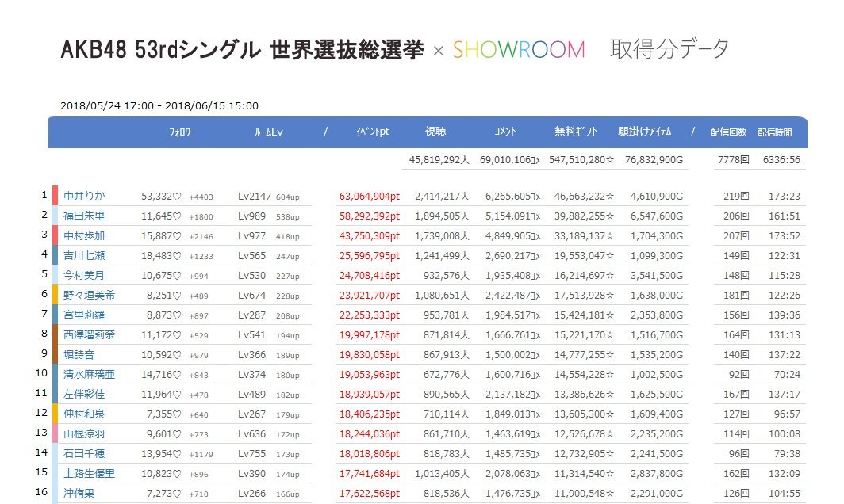The image size is (844, 504).
Task: Select the follower count 14,716♡
Action: pyautogui.click(x=162, y=375)
